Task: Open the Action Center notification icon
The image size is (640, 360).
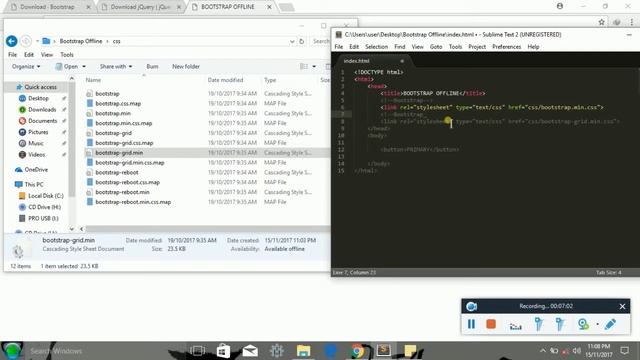Action: click(x=624, y=351)
